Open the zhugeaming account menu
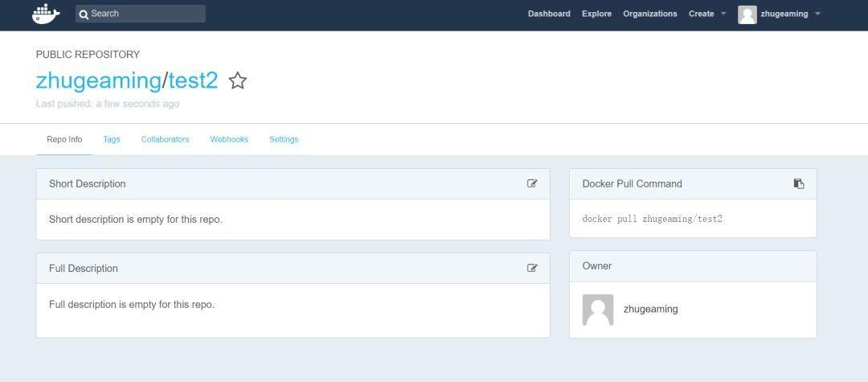 coord(784,14)
